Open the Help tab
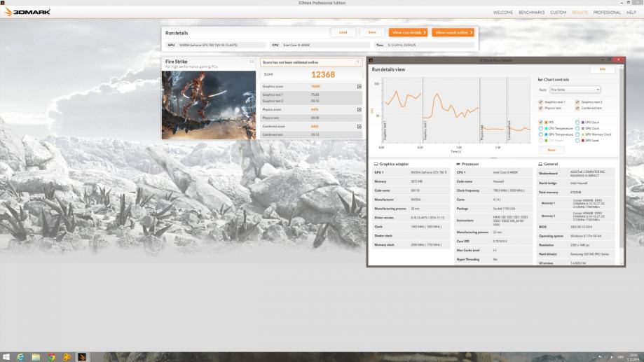The height and width of the screenshot is (362, 644). click(x=631, y=13)
